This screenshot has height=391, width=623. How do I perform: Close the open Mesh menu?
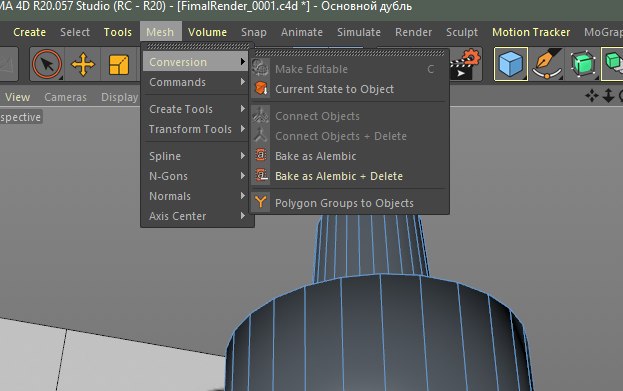(160, 32)
